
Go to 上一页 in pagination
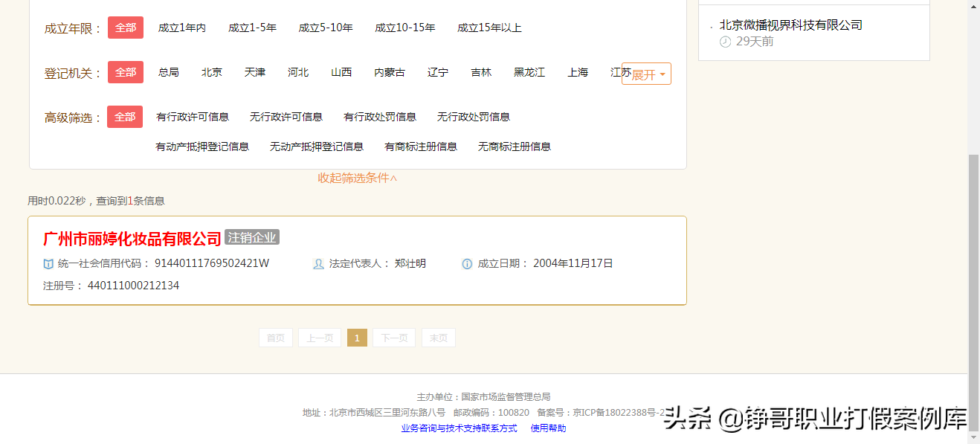320,338
